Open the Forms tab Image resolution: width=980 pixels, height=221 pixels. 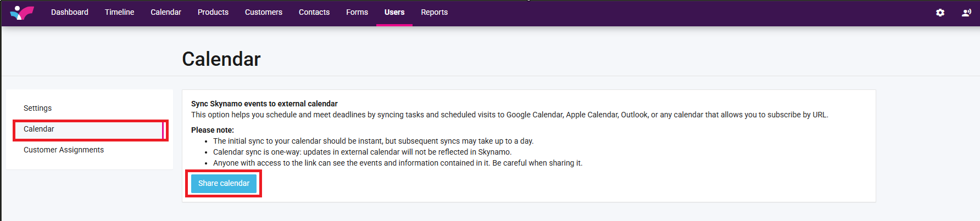tap(357, 12)
